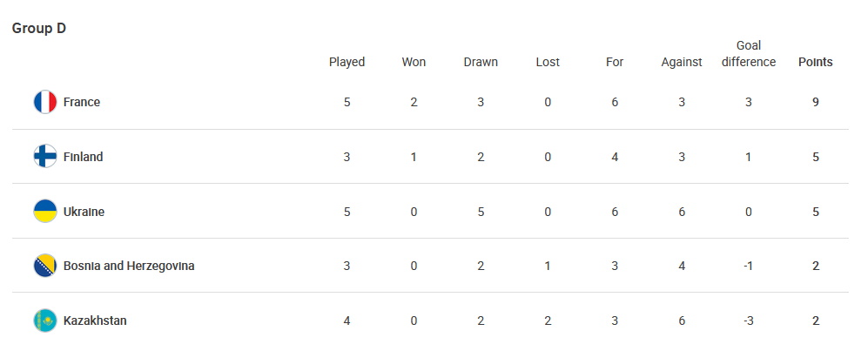Viewport: 868px width, 351px height.
Task: Click the Points column header
Action: [816, 62]
